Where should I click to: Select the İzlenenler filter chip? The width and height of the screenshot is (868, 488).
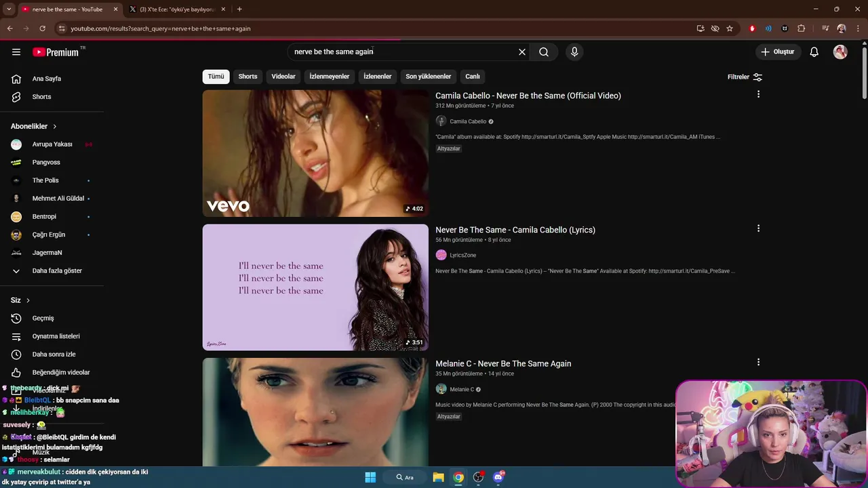point(378,77)
